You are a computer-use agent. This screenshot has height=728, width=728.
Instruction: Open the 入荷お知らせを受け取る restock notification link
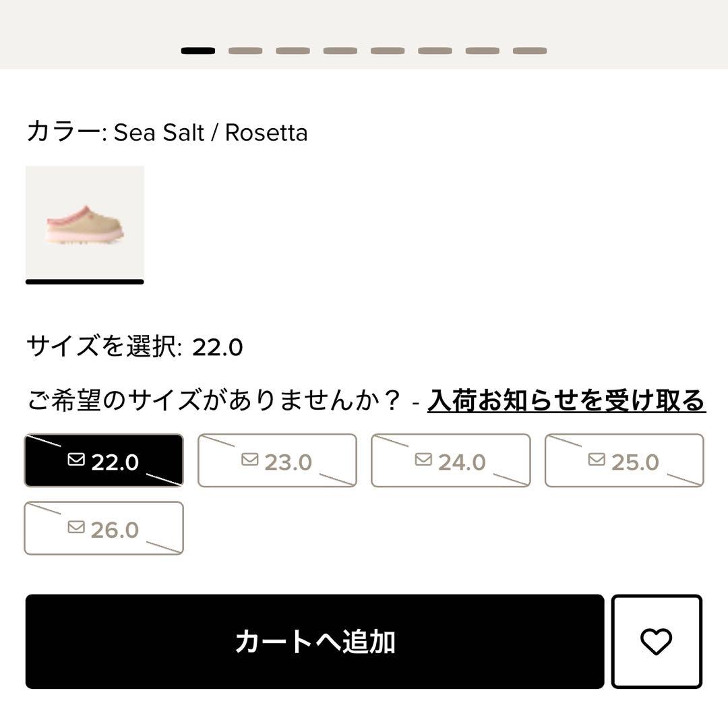[566, 400]
